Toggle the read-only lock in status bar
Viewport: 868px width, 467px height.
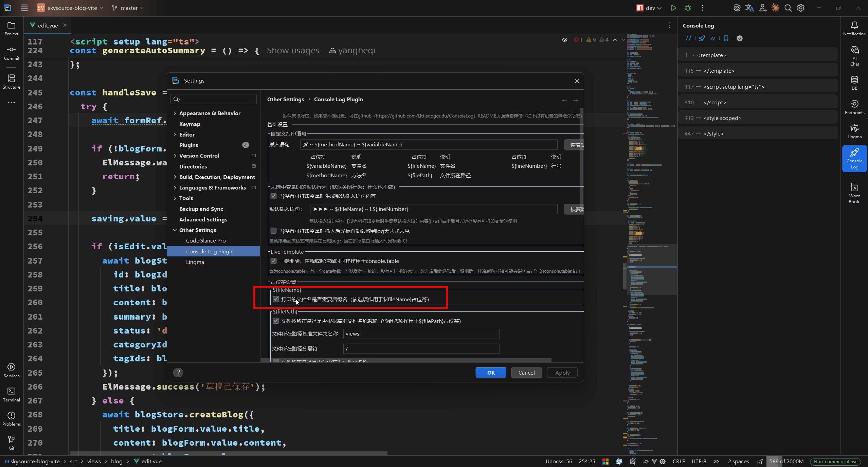760,461
